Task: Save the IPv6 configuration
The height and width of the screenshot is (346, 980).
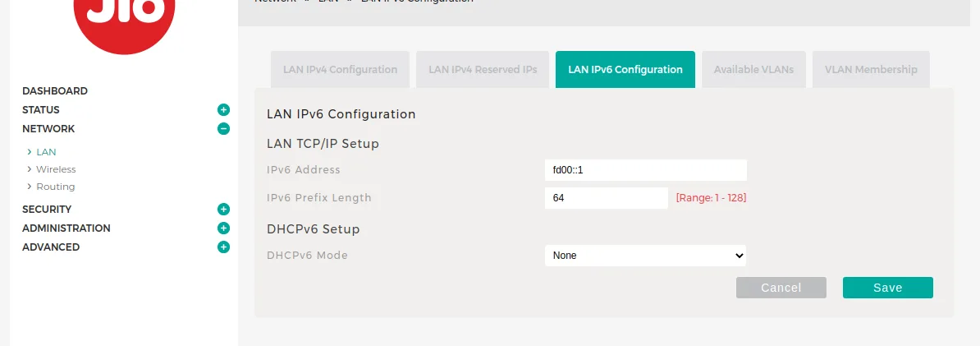Action: [x=887, y=288]
